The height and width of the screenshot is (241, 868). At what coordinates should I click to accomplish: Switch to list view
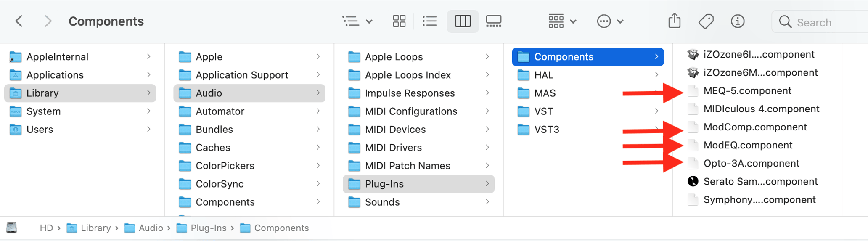(429, 21)
